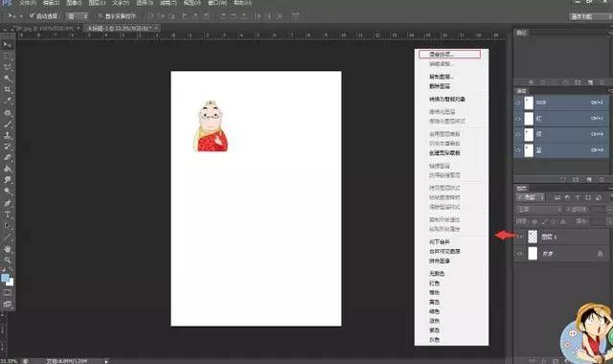Select the Eraser tool
613x364 pixels.
(8, 157)
